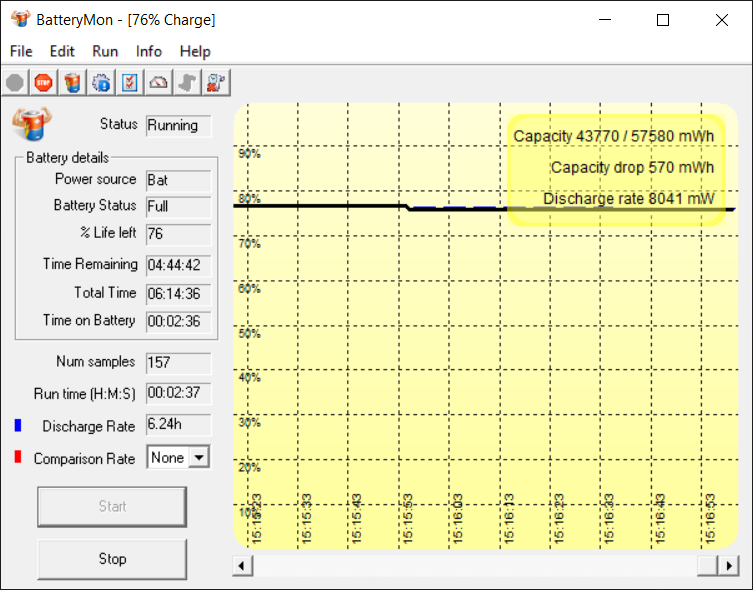
Task: Click the 20% axis label on graph
Action: click(249, 468)
